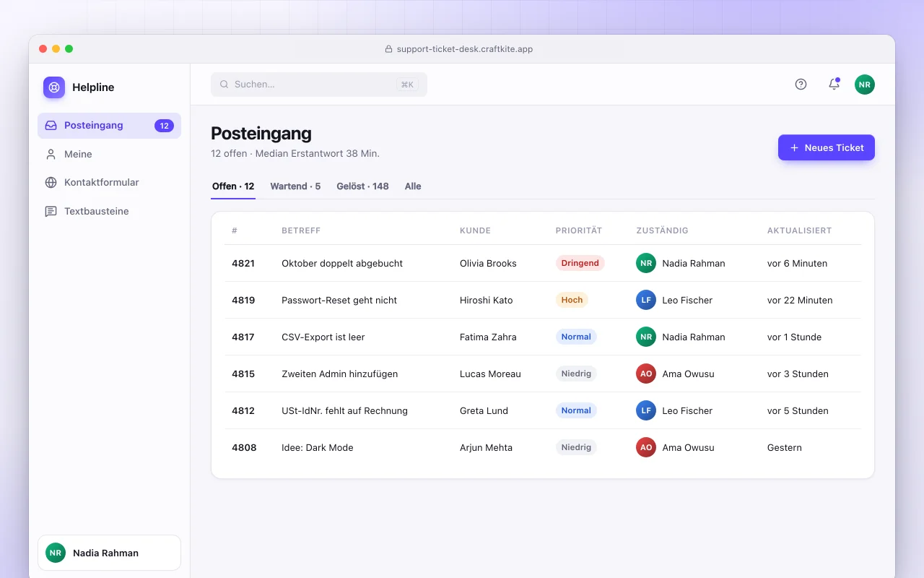Switch to the Alle tab

tap(413, 186)
